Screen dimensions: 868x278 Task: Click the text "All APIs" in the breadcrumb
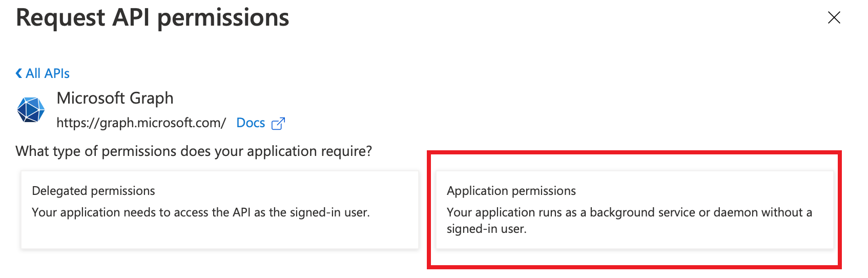48,73
